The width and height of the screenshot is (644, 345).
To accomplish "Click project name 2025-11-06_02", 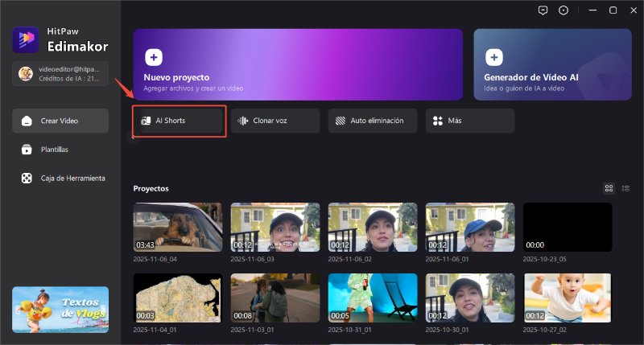I will pos(349,259).
